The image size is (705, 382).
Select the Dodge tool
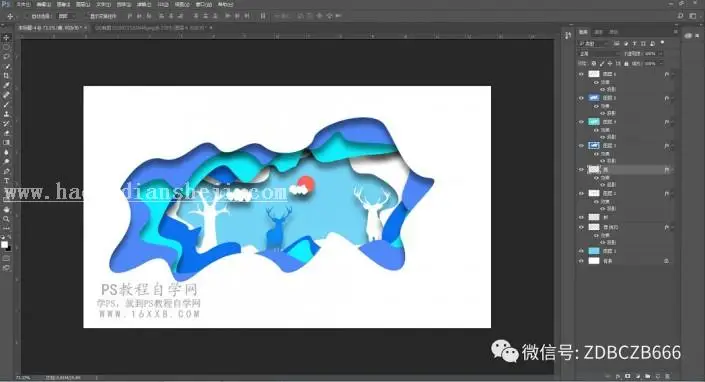point(6,162)
